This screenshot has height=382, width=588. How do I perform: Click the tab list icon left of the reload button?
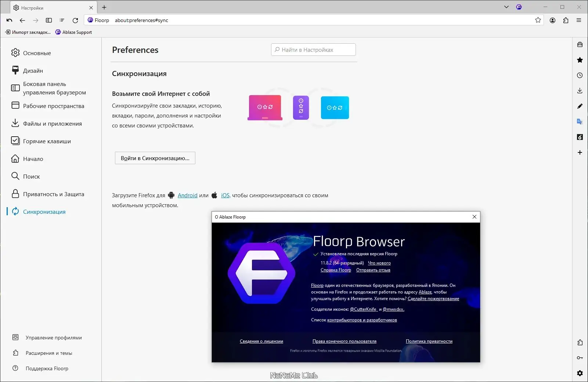coord(62,20)
